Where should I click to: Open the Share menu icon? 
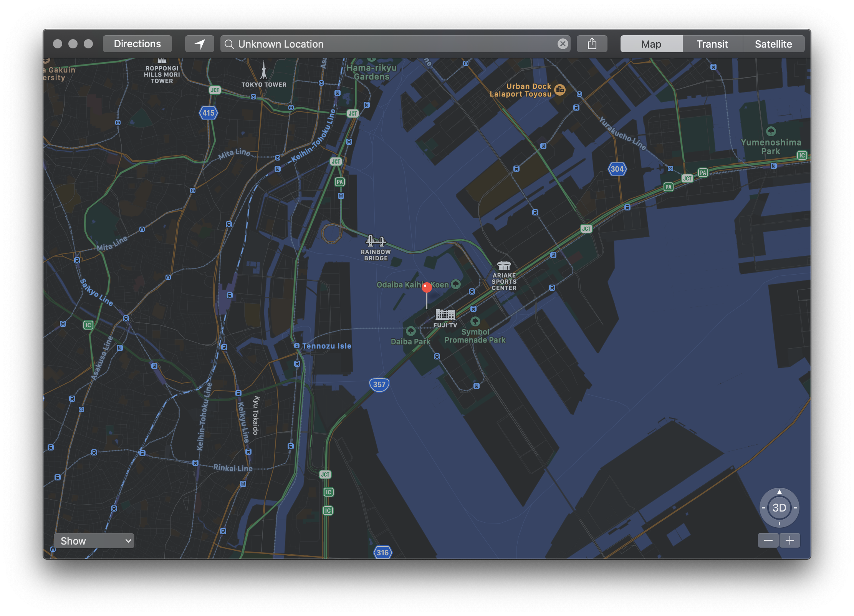[x=592, y=44]
